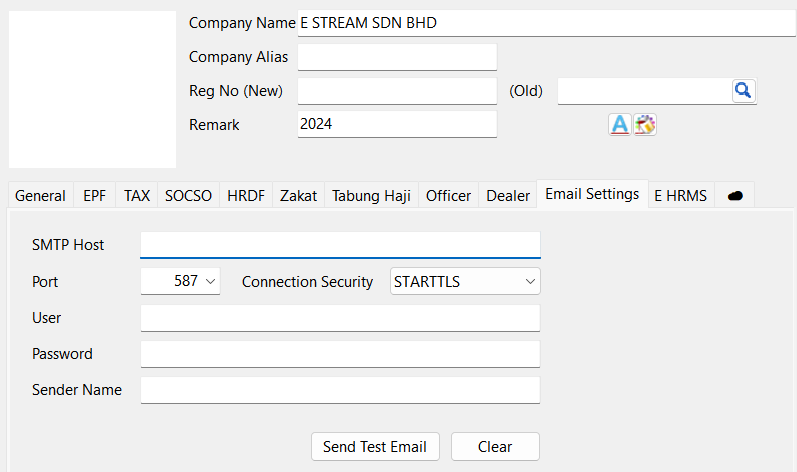Focus the Sender Name field
The image size is (797, 472).
341,390
